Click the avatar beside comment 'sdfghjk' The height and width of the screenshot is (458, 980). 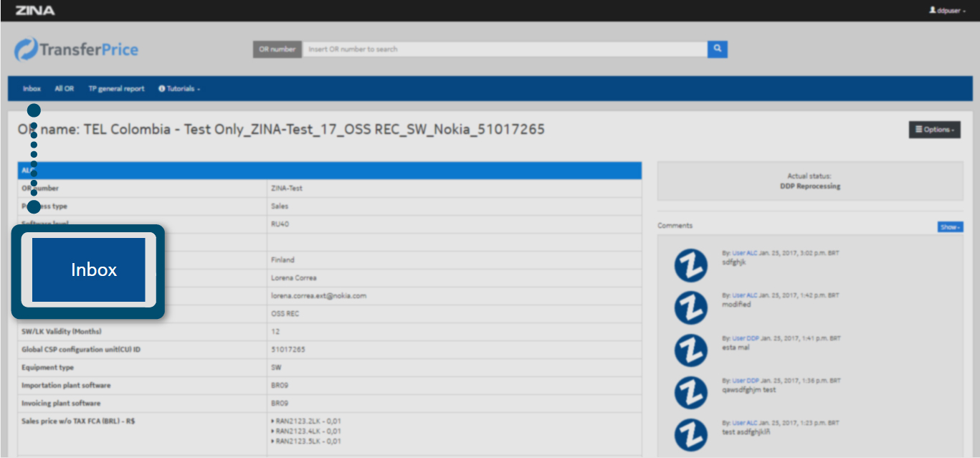690,265
